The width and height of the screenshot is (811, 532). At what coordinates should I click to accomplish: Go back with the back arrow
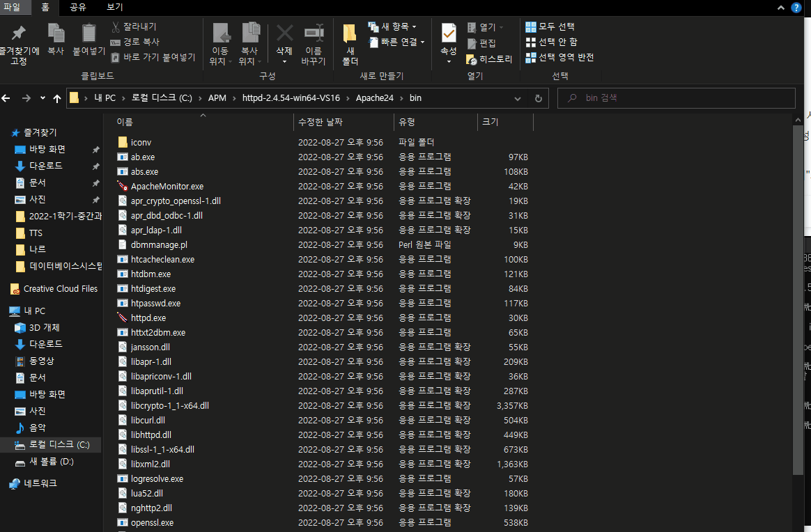pyautogui.click(x=6, y=97)
